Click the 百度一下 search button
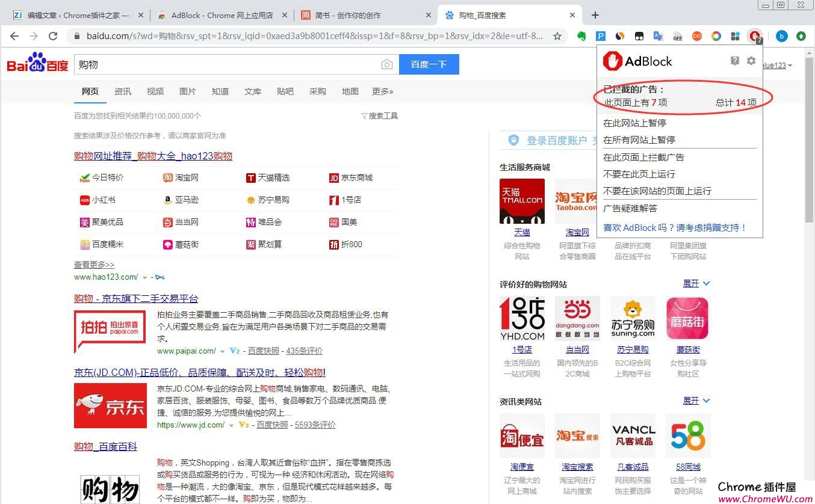 pos(429,64)
